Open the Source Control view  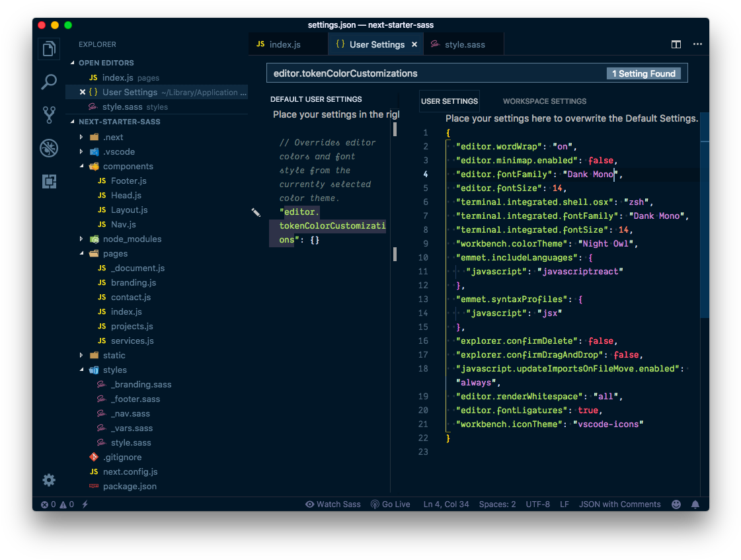[49, 115]
